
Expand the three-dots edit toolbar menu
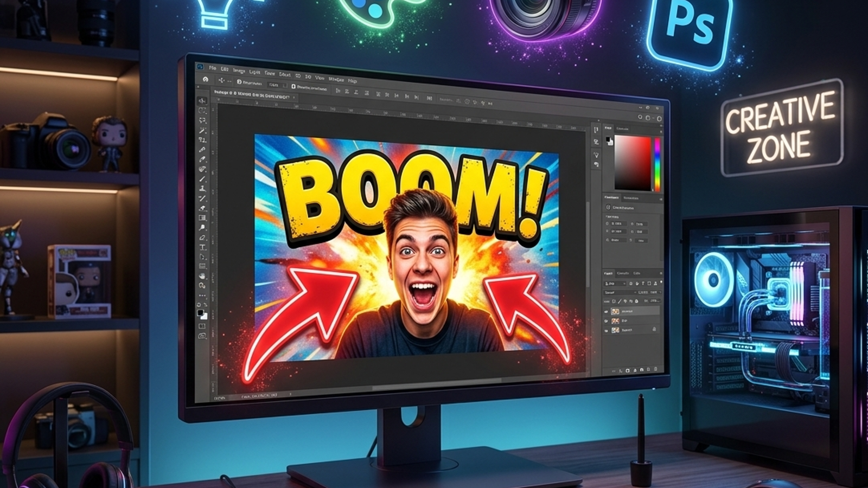click(x=202, y=295)
